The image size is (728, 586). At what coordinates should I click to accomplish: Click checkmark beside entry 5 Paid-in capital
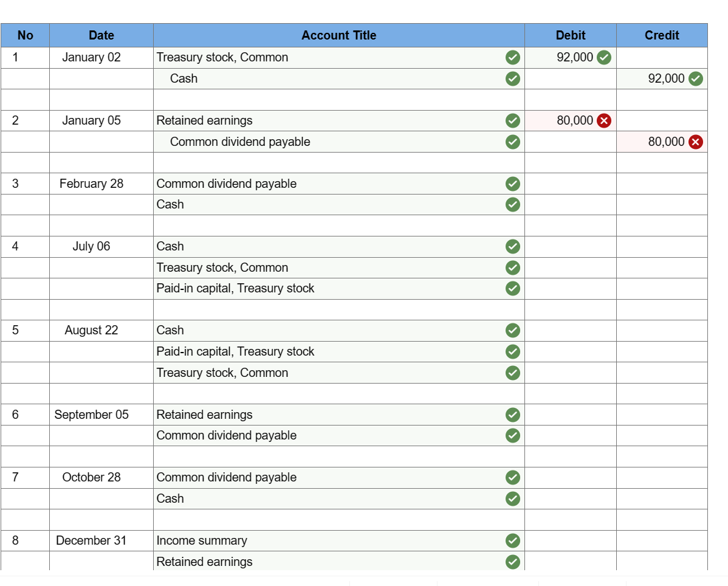(x=512, y=352)
